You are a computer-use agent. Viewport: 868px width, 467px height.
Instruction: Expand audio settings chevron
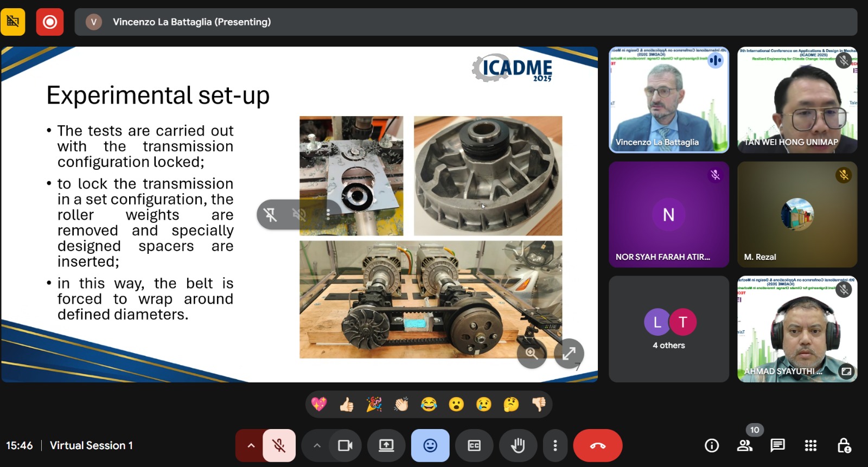pos(251,446)
